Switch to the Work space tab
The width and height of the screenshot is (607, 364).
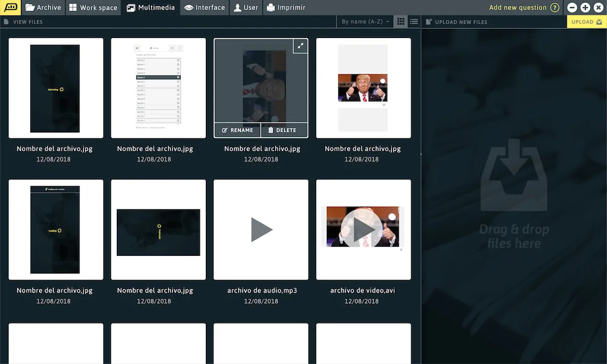point(93,8)
